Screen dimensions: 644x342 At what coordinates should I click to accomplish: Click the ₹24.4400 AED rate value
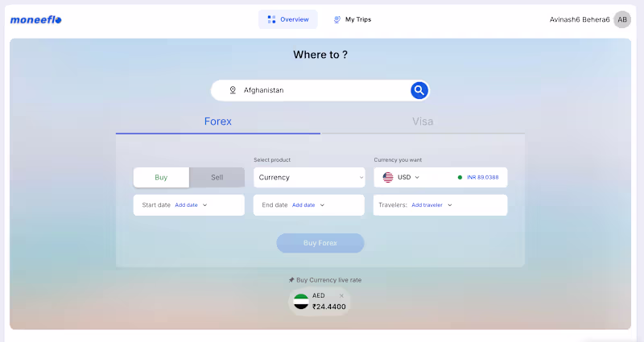[x=329, y=307]
